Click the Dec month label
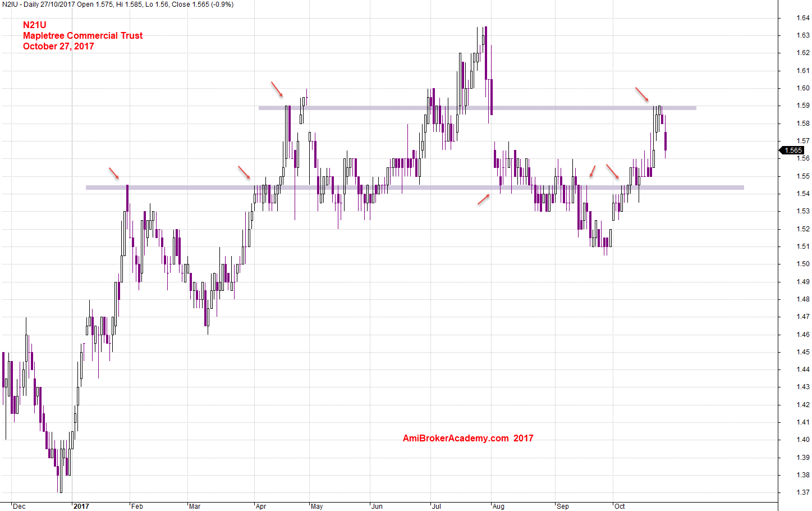812x511 pixels. click(19, 507)
